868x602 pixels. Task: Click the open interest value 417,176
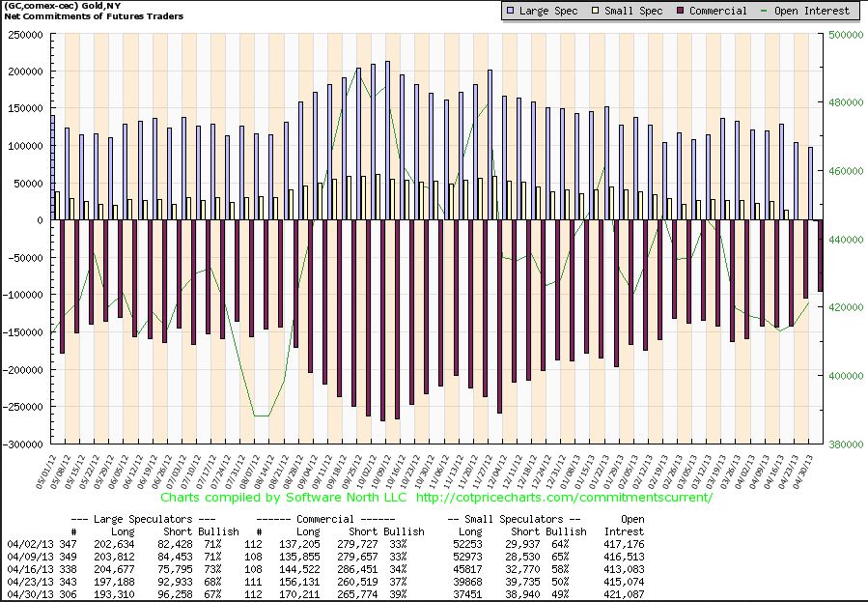click(x=624, y=544)
